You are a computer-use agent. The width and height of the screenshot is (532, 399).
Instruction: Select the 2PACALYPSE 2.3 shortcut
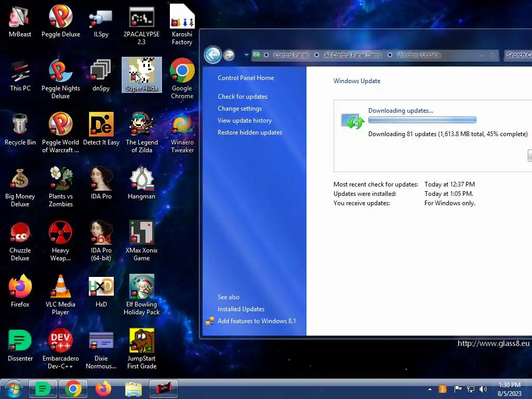[141, 25]
